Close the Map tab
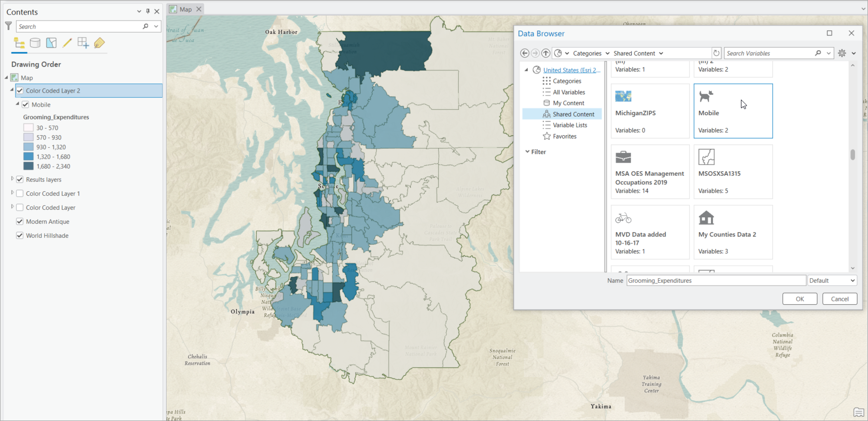The width and height of the screenshot is (868, 421). pyautogui.click(x=199, y=9)
